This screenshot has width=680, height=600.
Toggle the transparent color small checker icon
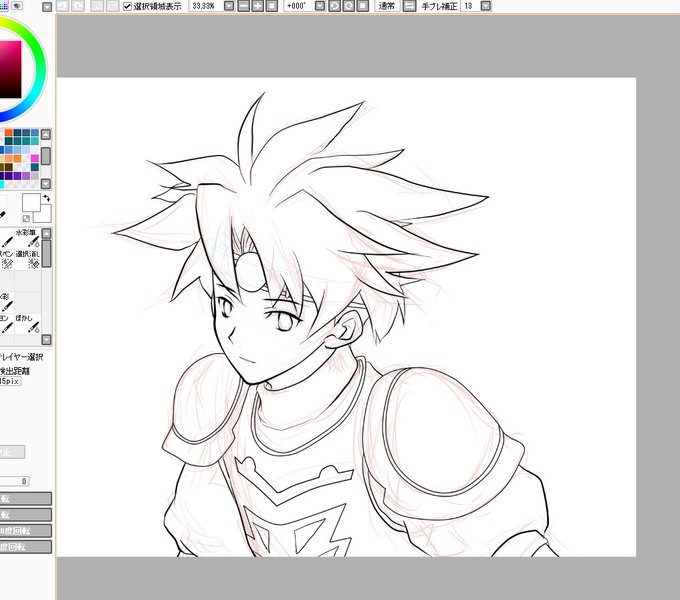[26, 218]
